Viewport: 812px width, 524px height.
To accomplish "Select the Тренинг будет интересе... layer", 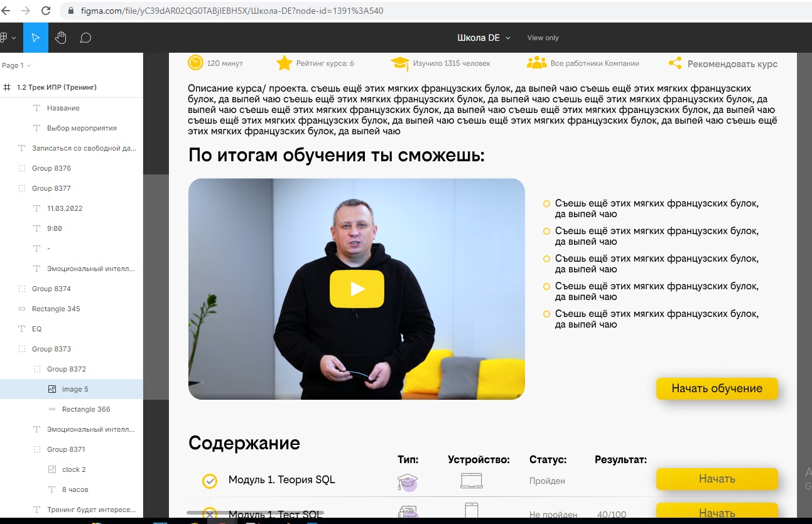I will tap(91, 510).
